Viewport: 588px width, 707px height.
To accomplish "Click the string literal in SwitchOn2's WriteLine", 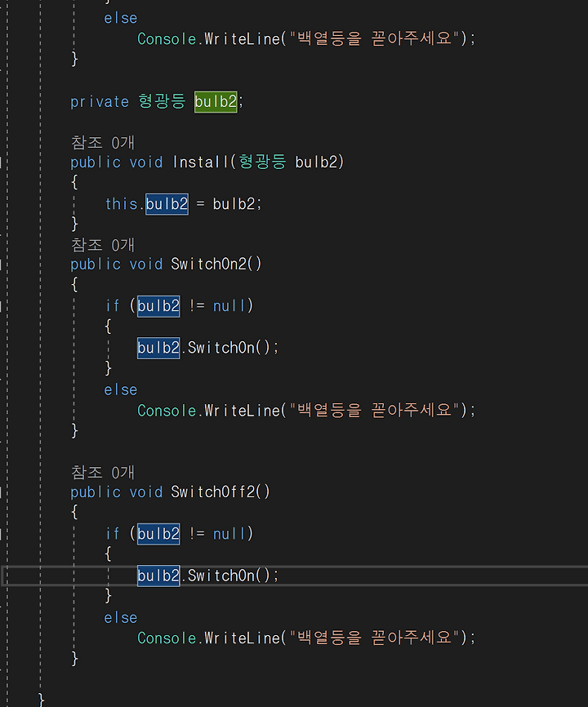I will click(x=373, y=410).
